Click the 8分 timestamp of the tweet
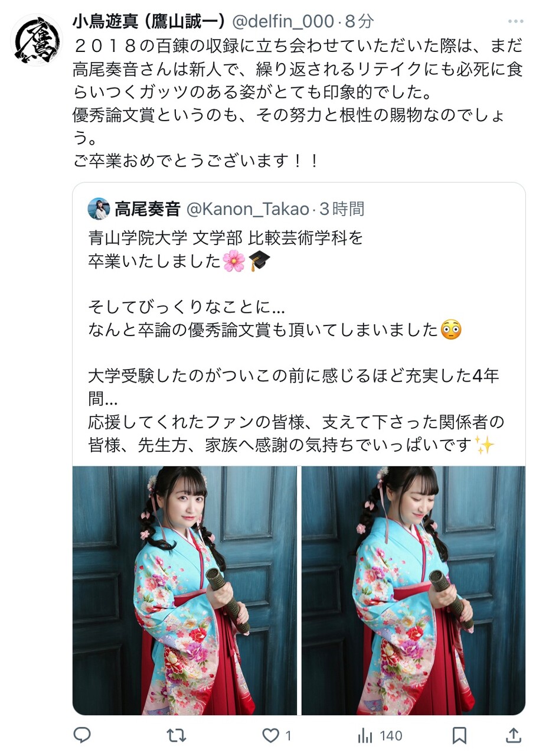 tap(359, 22)
